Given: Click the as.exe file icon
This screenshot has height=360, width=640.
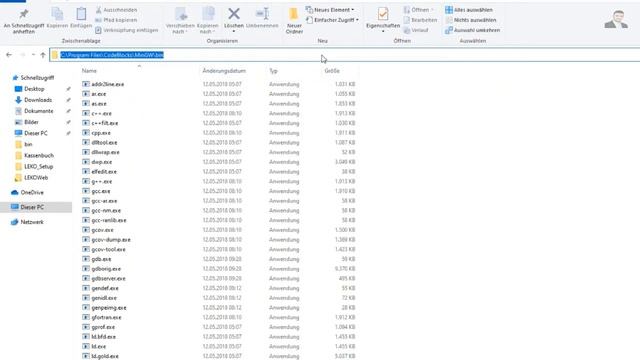Looking at the screenshot, I should pos(86,104).
